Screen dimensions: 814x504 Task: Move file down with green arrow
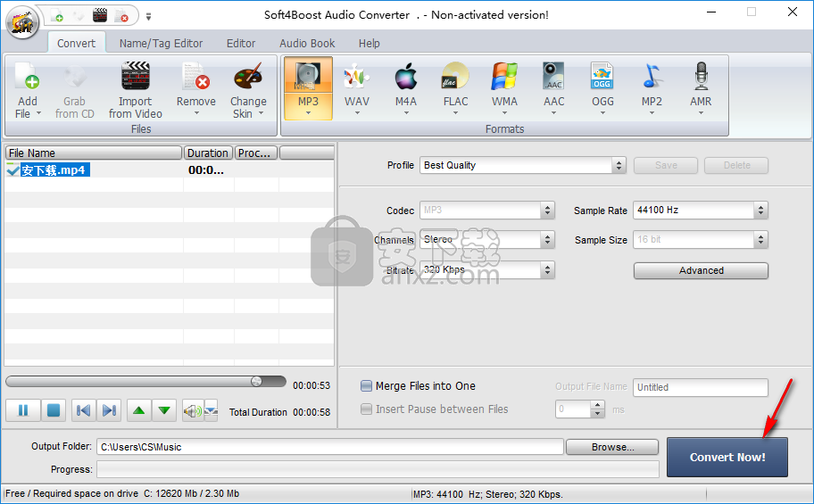(164, 410)
